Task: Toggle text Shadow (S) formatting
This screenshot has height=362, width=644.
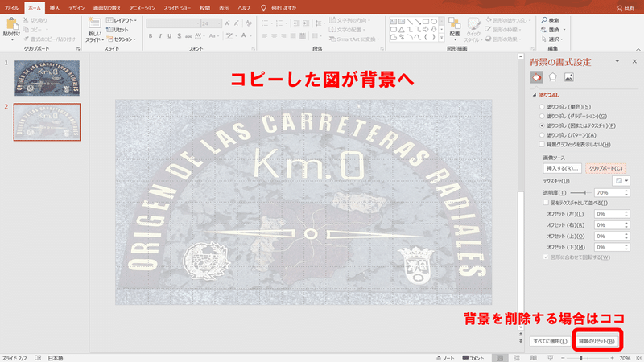Action: pyautogui.click(x=179, y=36)
